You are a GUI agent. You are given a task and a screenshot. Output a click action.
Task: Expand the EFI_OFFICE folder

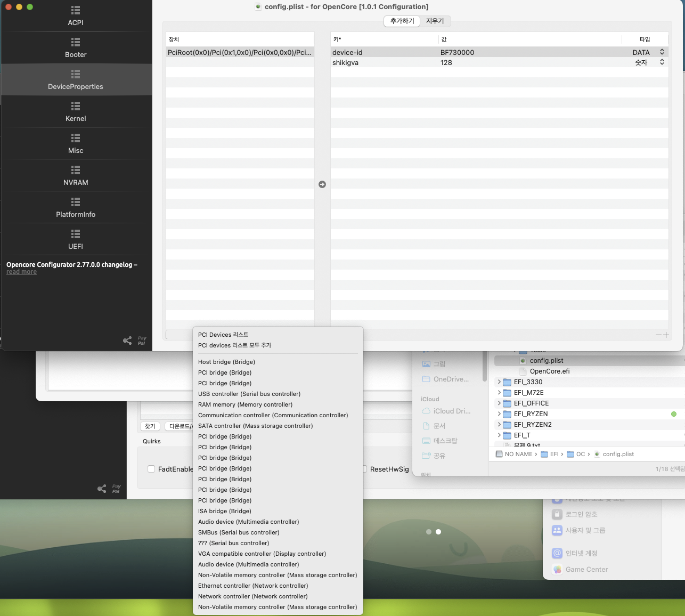pyautogui.click(x=499, y=403)
